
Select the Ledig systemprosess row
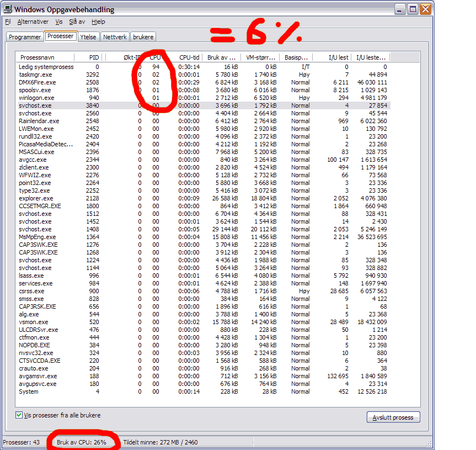click(203, 67)
